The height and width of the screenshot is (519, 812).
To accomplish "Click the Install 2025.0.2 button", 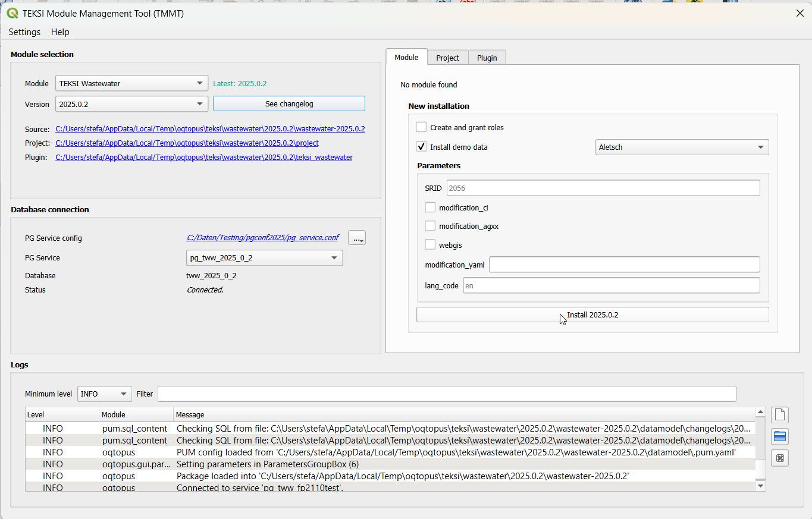I will (592, 314).
